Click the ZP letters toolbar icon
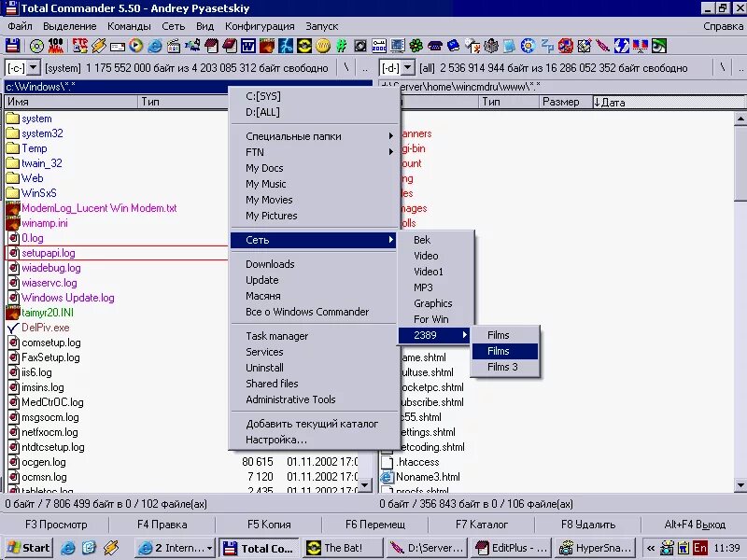Image resolution: width=747 pixels, height=560 pixels. pyautogui.click(x=547, y=46)
